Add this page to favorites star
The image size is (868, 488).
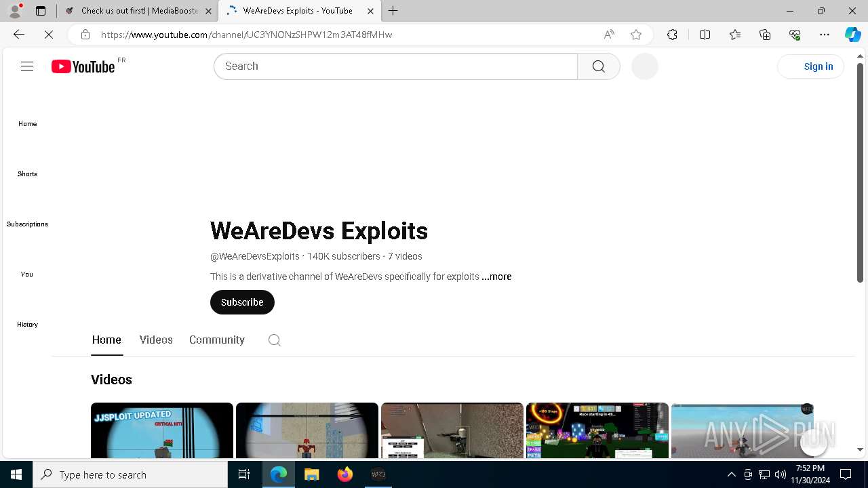[636, 35]
